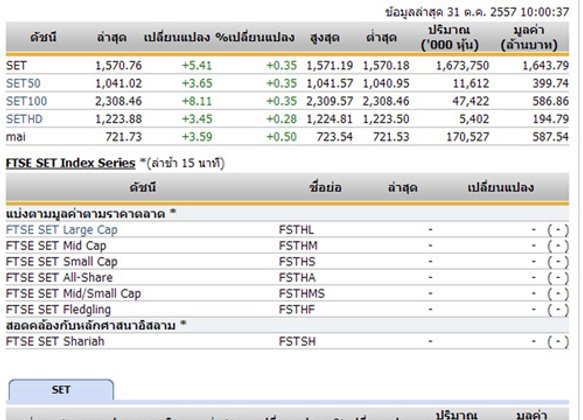Click the FSTHL ticker symbol
583x420 pixels.
click(296, 230)
